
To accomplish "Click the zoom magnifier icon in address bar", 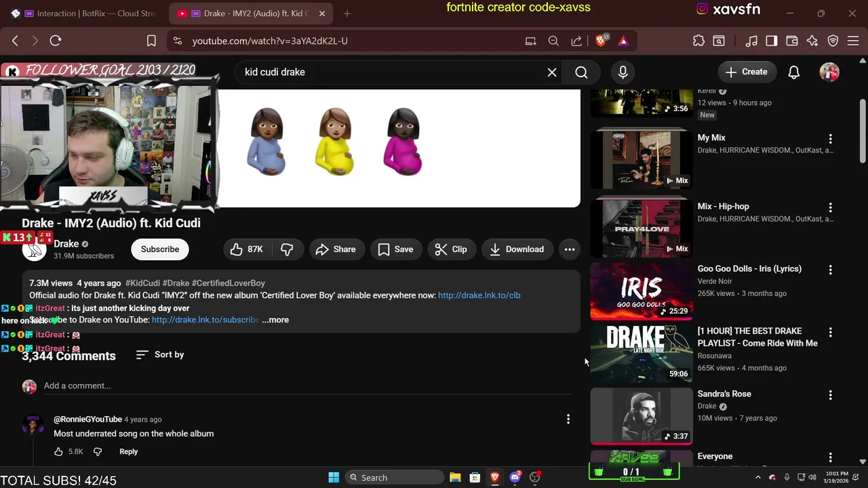I will point(553,41).
